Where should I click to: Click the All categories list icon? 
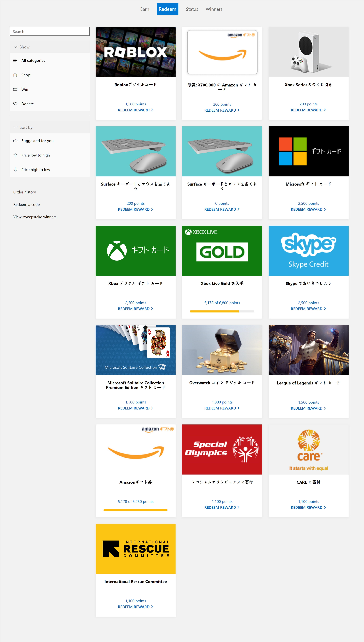(x=15, y=60)
